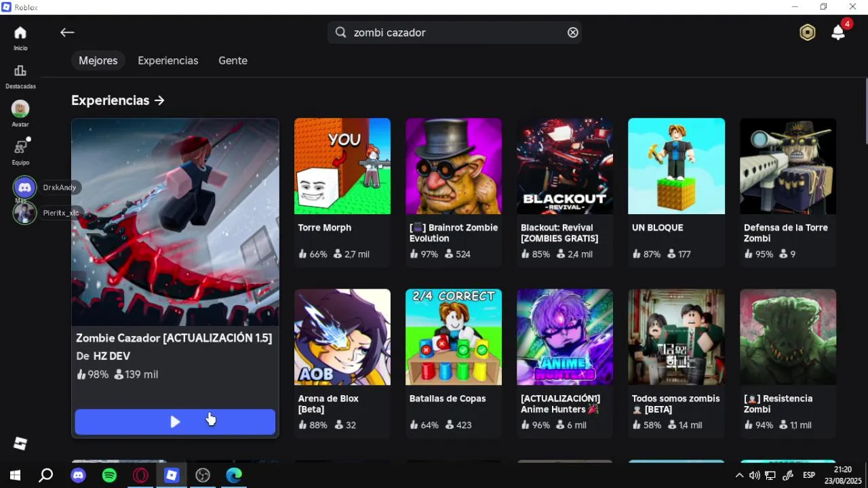This screenshot has width=868, height=488.
Task: Click Blackout: Revival [ZOMBIES GRATIS] title
Action: pyautogui.click(x=559, y=233)
